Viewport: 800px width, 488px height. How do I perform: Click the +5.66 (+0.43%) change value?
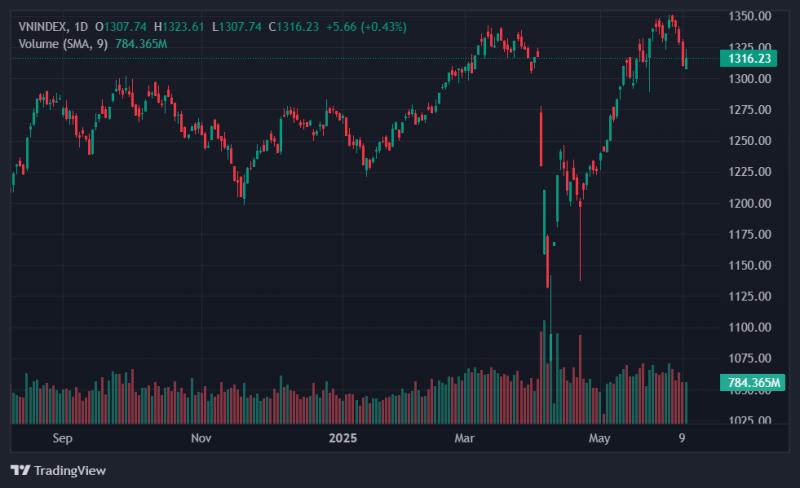tap(366, 27)
